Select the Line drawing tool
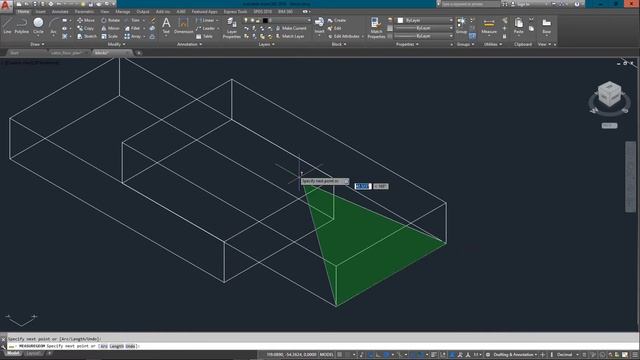This screenshot has height=360, width=640. [x=7, y=26]
